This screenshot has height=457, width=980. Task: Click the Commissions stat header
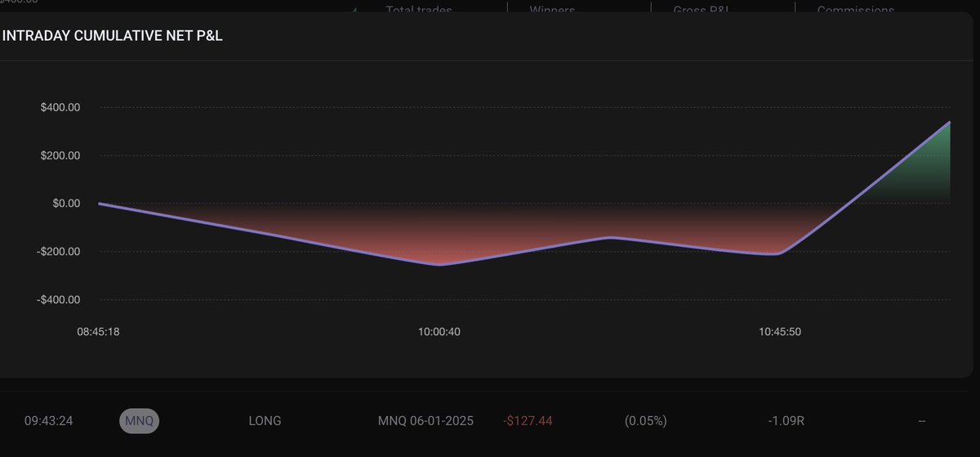[x=856, y=11]
